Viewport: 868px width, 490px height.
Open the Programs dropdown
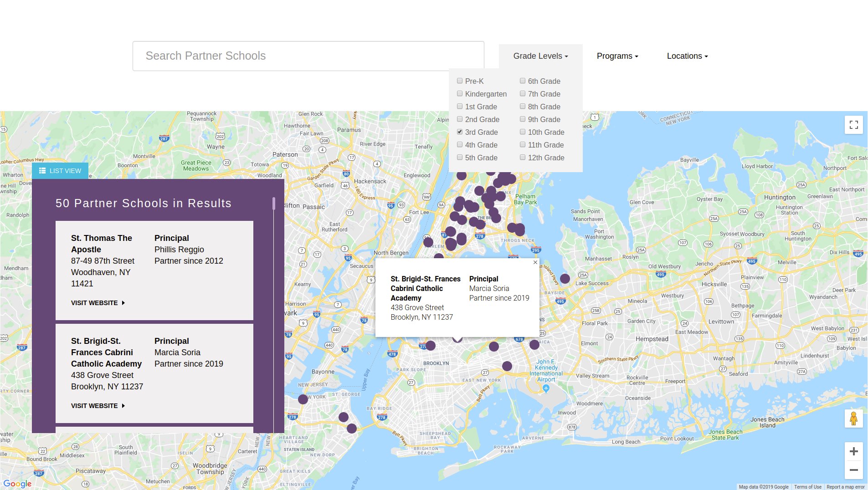[x=617, y=56]
